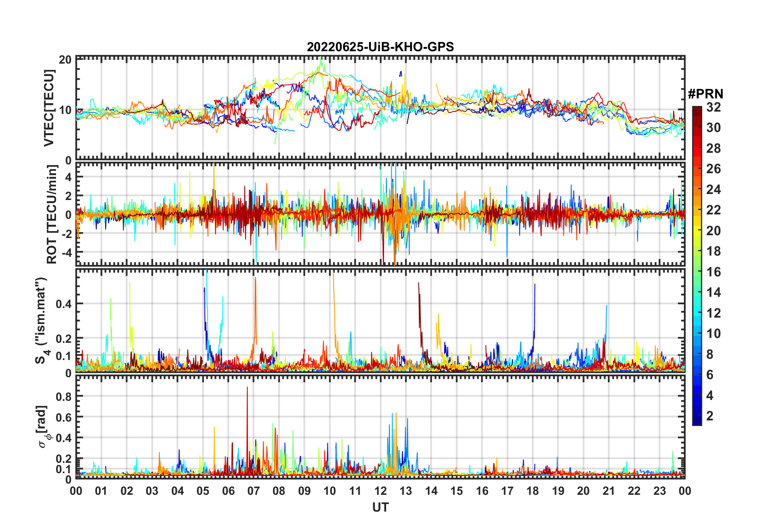Click hour label 19 on the UT axis
The height and width of the screenshot is (532, 761).
[558, 491]
